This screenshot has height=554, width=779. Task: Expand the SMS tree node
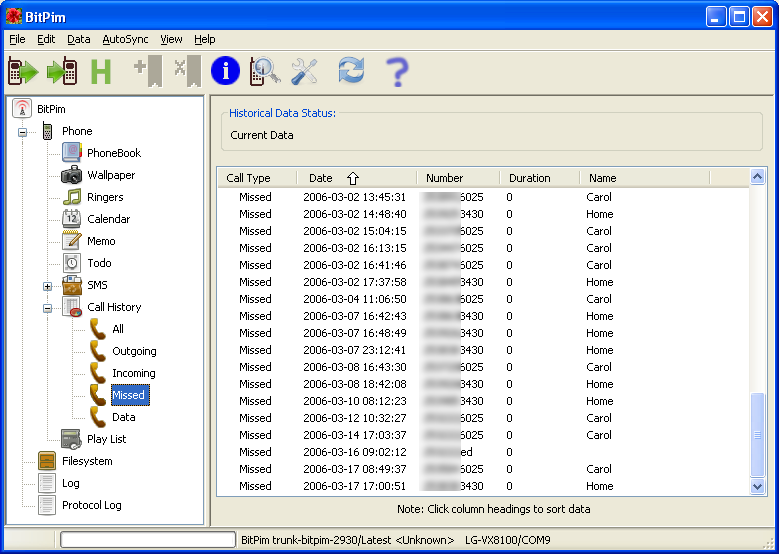tap(47, 286)
